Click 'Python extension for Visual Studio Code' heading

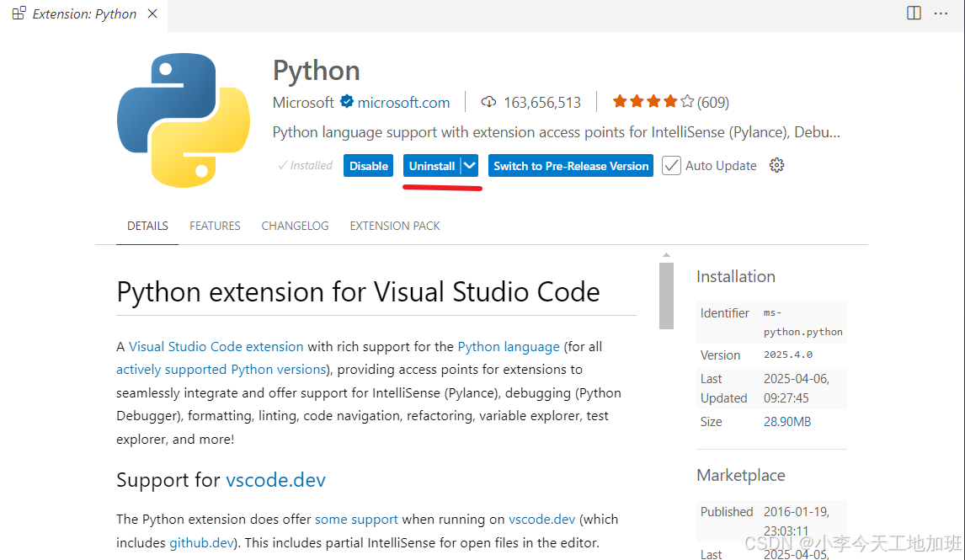[x=358, y=291]
